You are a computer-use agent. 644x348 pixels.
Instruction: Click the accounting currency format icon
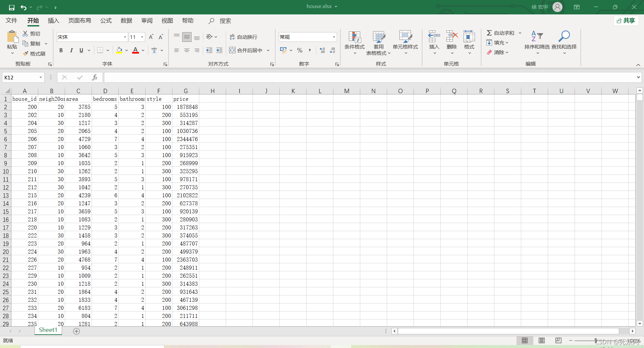coord(283,50)
